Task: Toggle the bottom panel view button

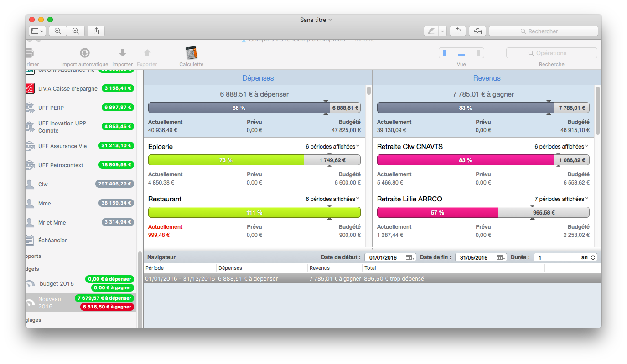Action: click(461, 53)
